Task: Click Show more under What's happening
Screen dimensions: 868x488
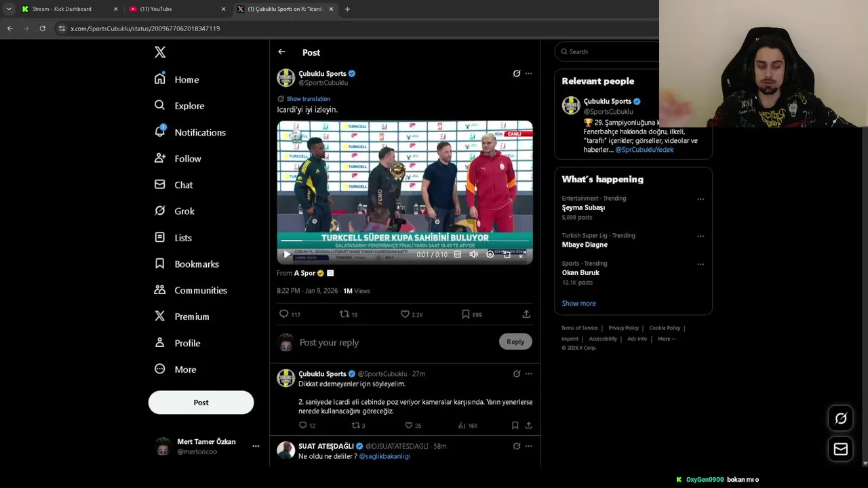Action: (578, 304)
